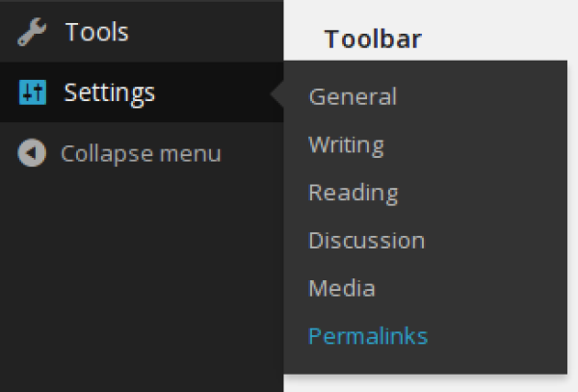The image size is (578, 392).
Task: Collapse the sidebar via Collapse menu text
Action: [x=141, y=154]
